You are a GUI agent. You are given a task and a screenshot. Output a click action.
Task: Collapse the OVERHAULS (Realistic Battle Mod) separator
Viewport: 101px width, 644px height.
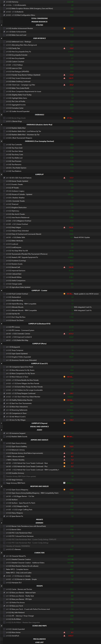click(x=1, y=125)
